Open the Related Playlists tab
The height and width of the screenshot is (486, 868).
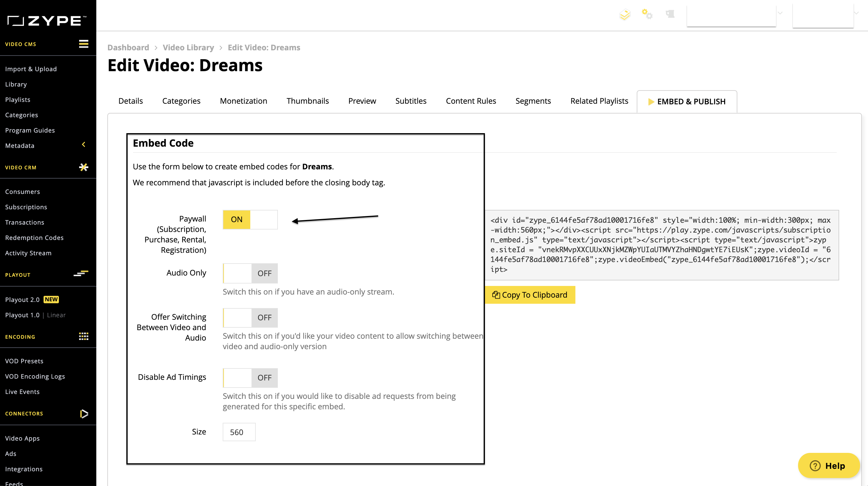click(599, 101)
